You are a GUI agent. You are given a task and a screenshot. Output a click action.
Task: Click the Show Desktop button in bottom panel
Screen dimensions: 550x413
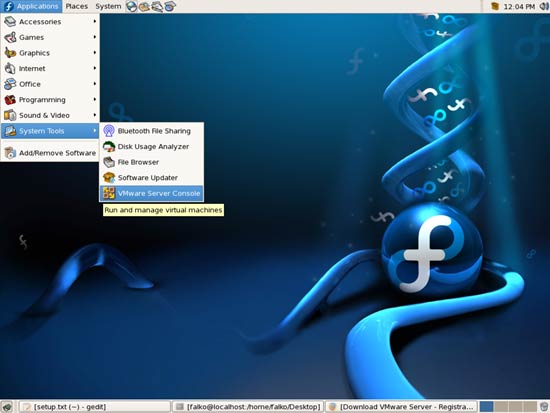coord(7,407)
